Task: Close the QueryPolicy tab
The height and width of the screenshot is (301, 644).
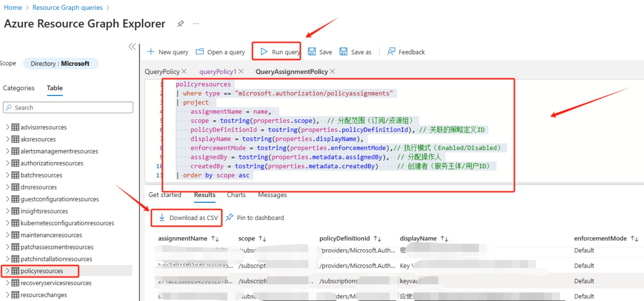Action: pyautogui.click(x=184, y=72)
